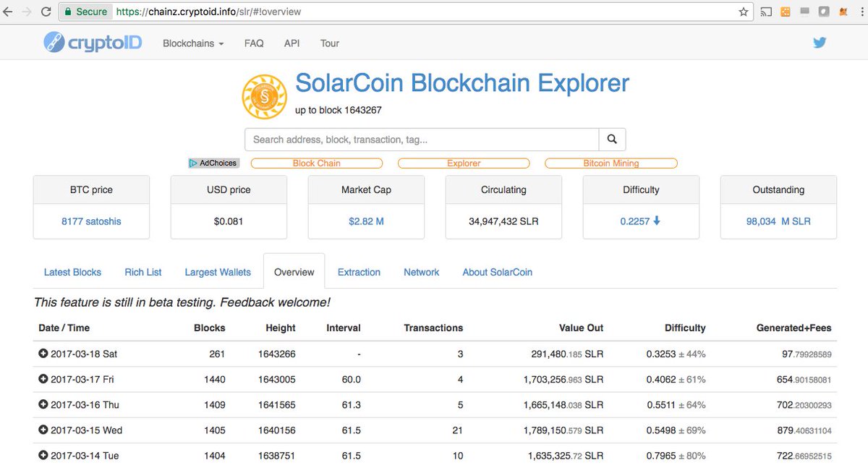
Task: Switch to the Largest Wallets tab
Action: coord(218,272)
